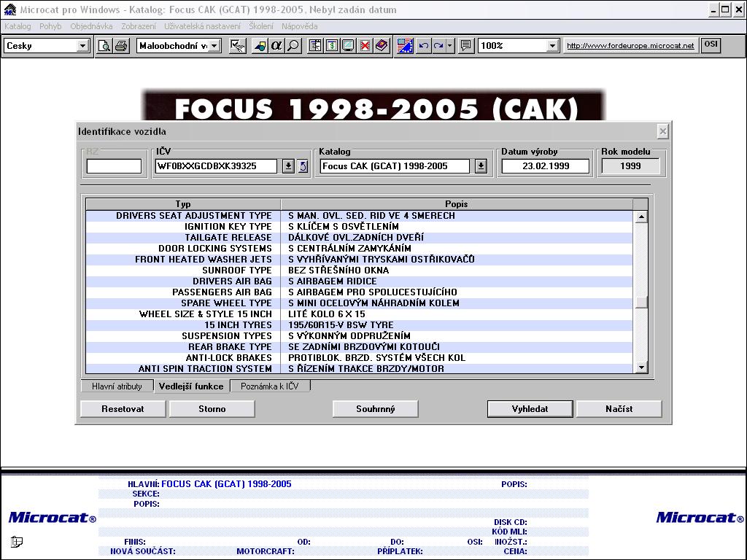Click the alpha symbol toolbar icon
Screen dimensions: 747x560
tap(276, 46)
